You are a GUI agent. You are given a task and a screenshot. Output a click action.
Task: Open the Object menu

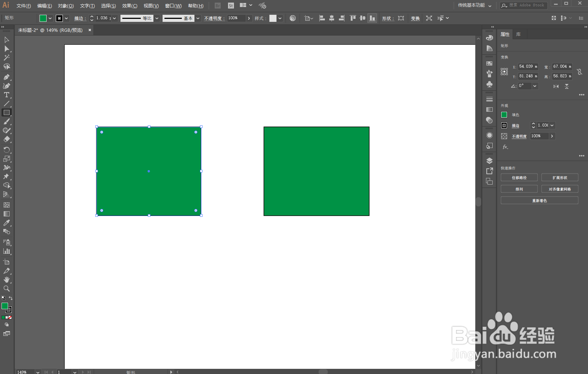coord(66,6)
